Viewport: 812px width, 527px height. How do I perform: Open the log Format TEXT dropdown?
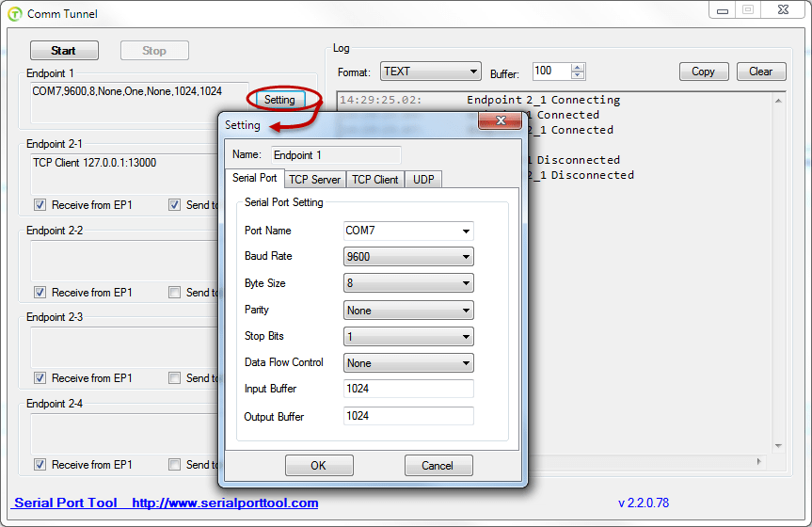431,72
